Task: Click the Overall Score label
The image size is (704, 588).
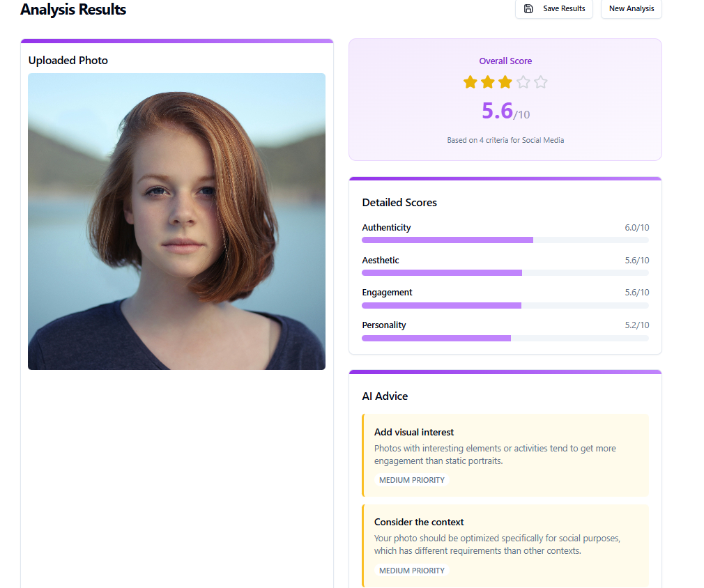Action: click(x=505, y=61)
